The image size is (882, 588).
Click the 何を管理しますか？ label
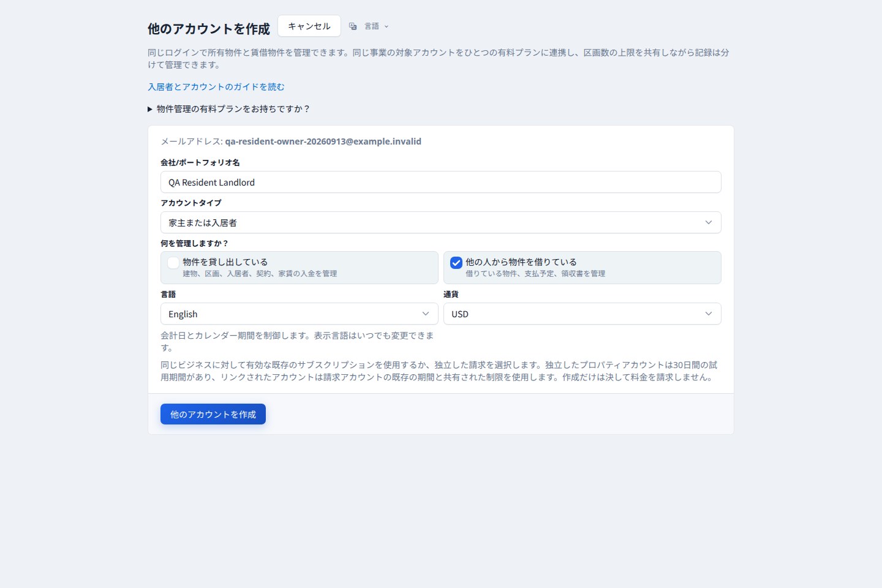tap(194, 243)
